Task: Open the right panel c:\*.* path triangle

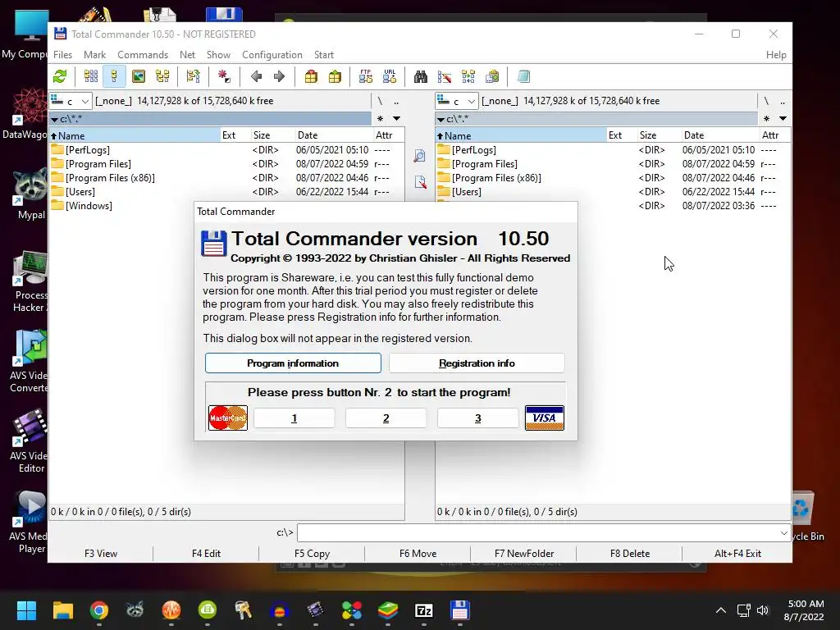Action: [x=441, y=120]
